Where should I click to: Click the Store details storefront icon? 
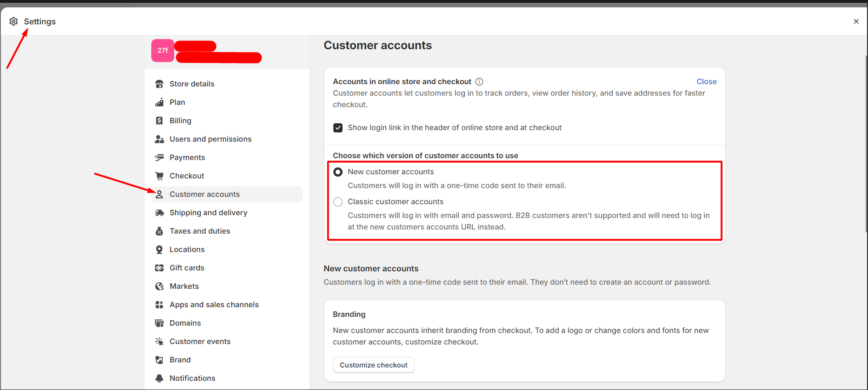pyautogui.click(x=160, y=84)
